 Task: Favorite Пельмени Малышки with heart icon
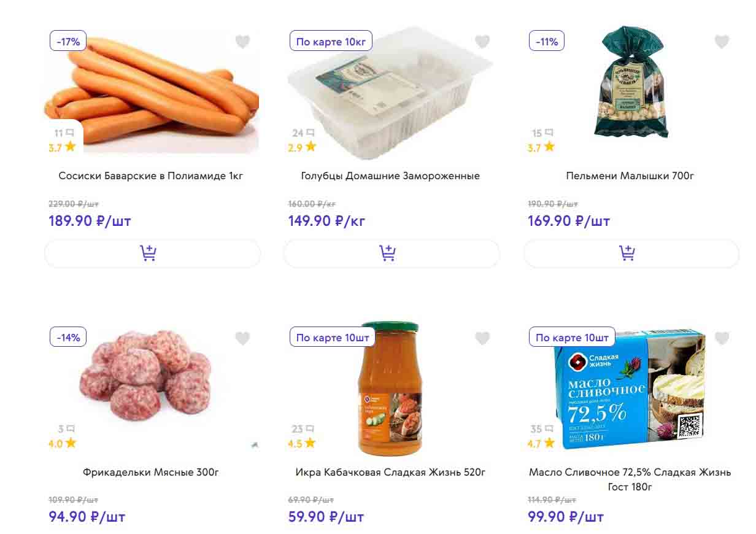[722, 42]
